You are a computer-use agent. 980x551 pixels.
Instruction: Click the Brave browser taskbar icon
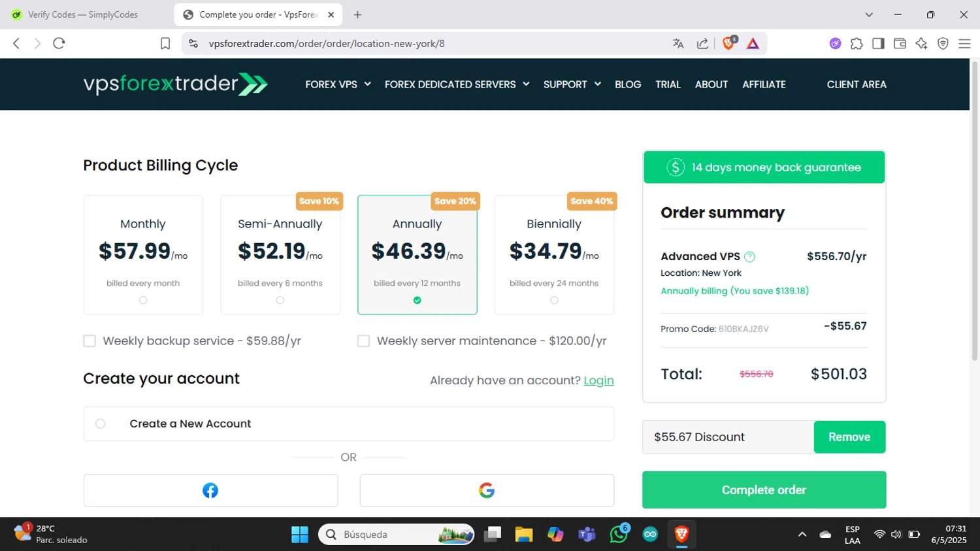681,535
